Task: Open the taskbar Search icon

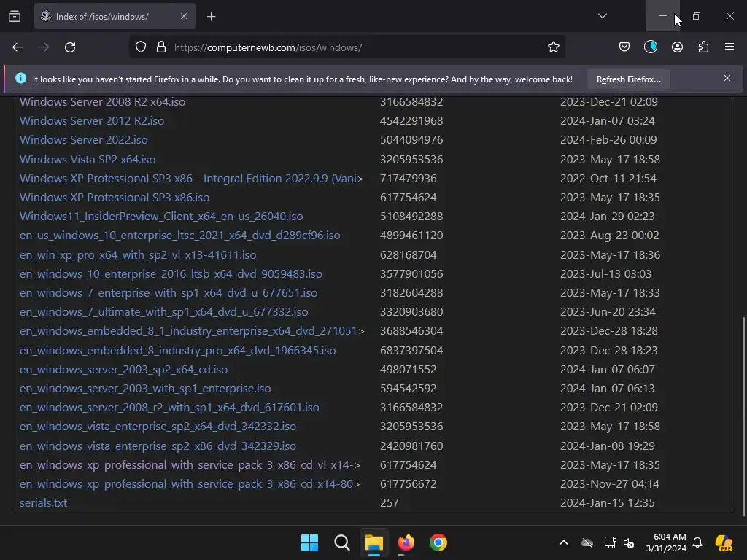Action: pyautogui.click(x=341, y=542)
